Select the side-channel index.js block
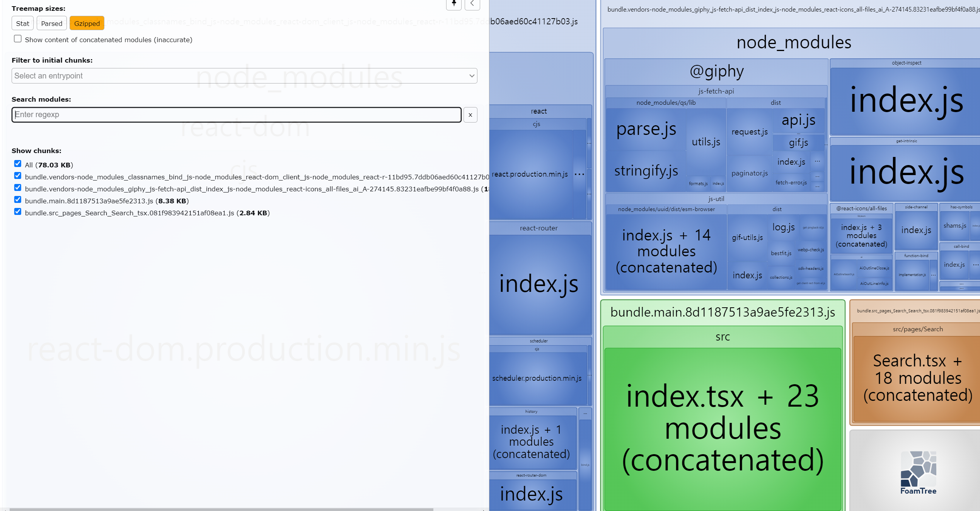 pyautogui.click(x=916, y=230)
